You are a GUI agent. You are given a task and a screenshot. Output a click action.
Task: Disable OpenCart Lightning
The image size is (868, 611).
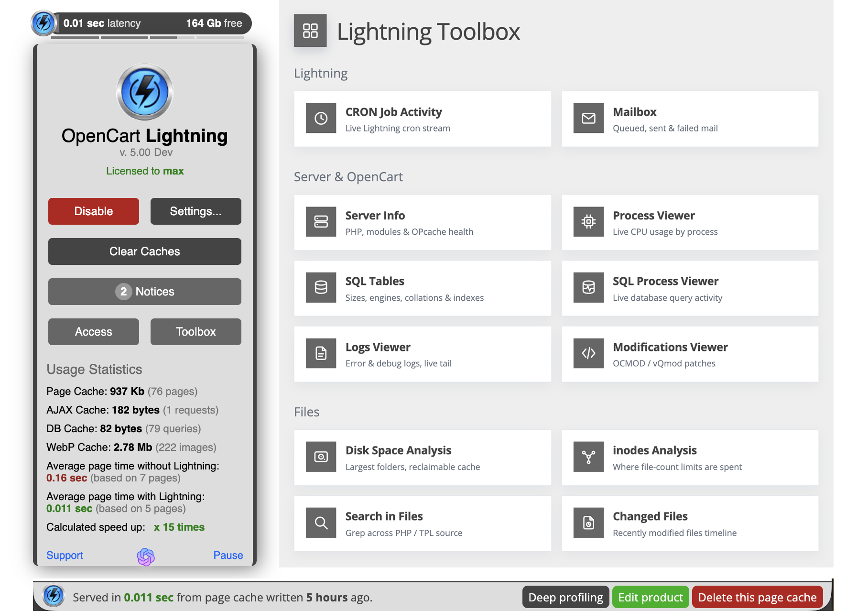[x=94, y=211]
